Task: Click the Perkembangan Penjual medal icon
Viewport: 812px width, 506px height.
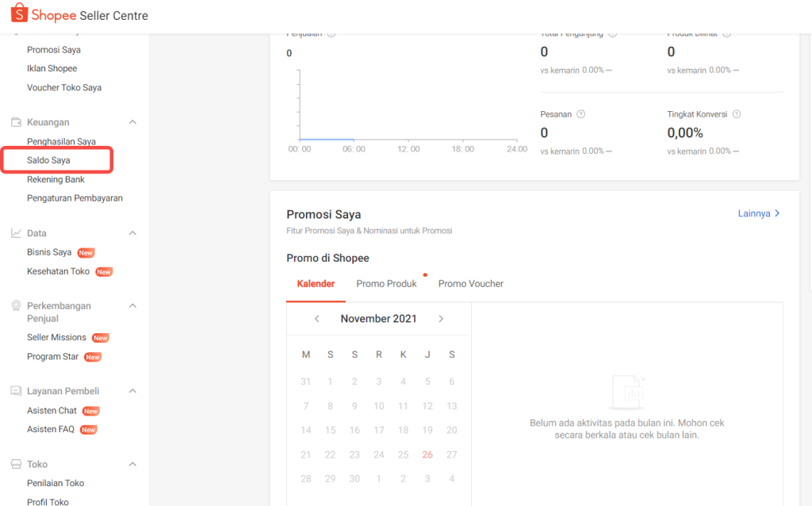Action: [16, 305]
